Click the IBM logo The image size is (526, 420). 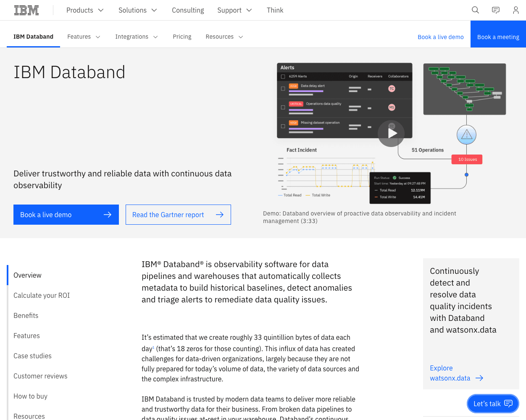26,10
